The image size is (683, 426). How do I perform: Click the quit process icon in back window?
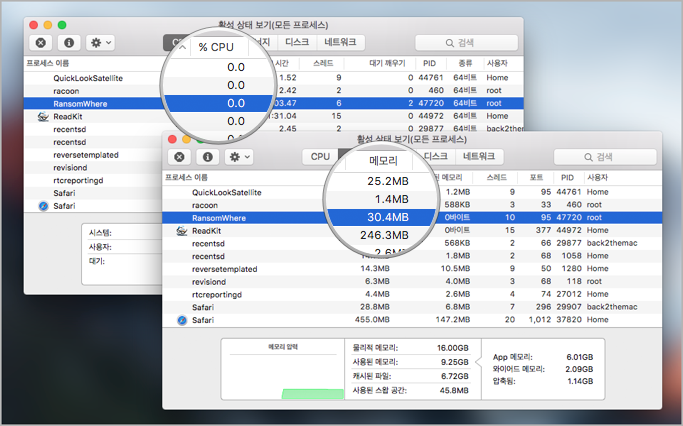click(x=41, y=43)
